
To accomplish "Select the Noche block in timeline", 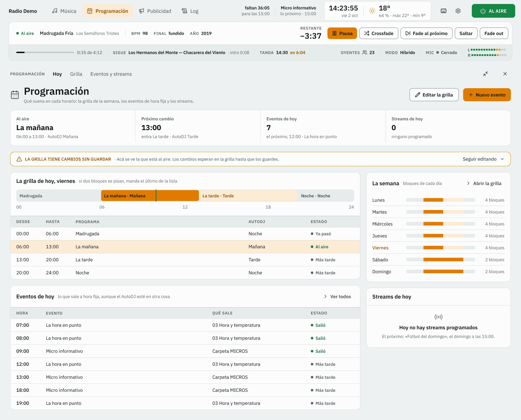I will pos(326,196).
